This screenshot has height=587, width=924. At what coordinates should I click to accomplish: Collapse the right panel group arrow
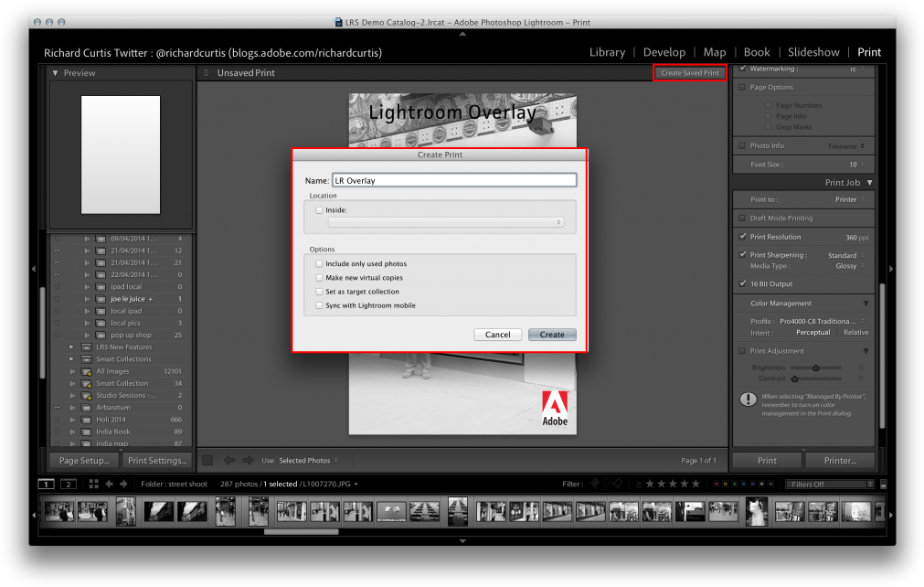click(x=891, y=269)
